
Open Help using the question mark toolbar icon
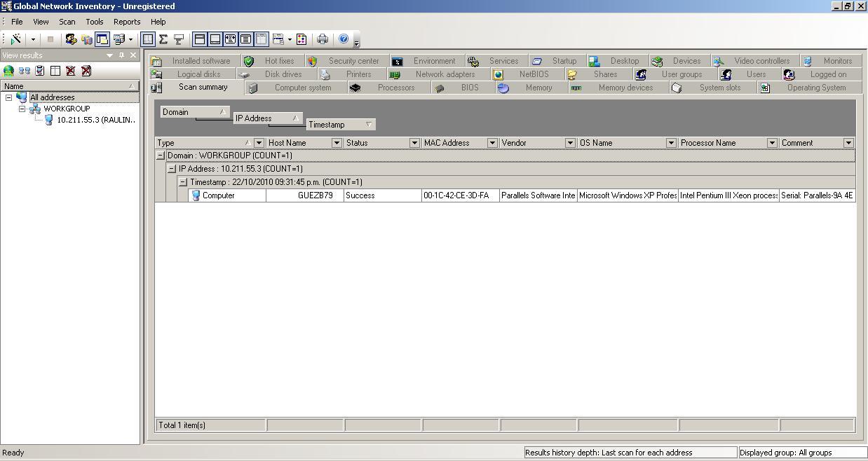click(x=344, y=39)
